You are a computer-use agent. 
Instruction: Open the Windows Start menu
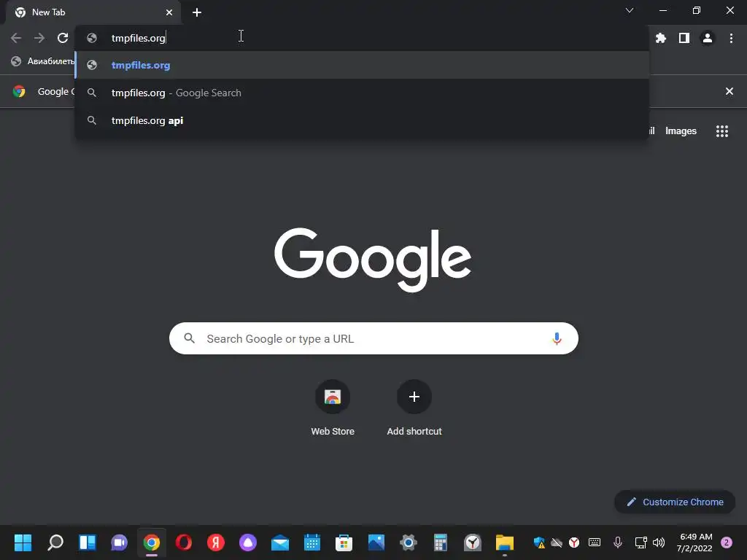23,542
